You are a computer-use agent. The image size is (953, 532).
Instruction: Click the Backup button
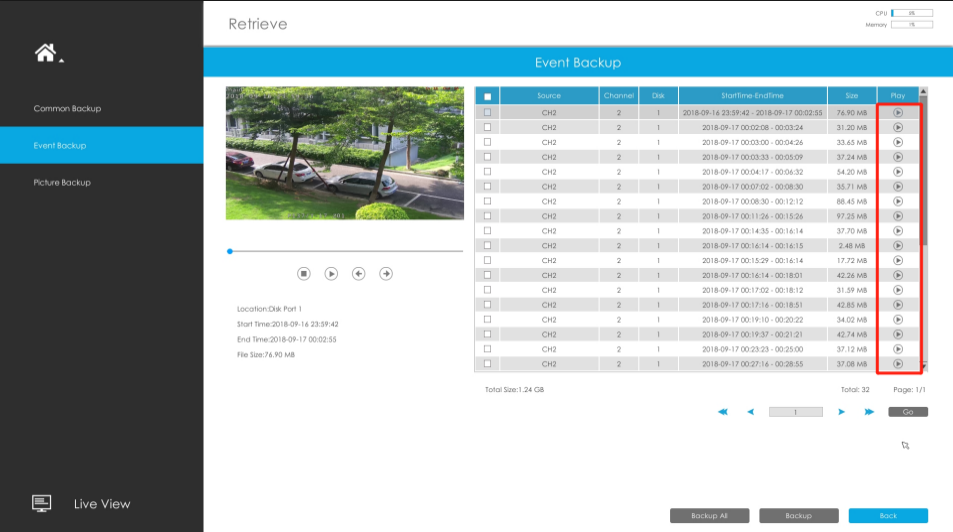click(799, 516)
